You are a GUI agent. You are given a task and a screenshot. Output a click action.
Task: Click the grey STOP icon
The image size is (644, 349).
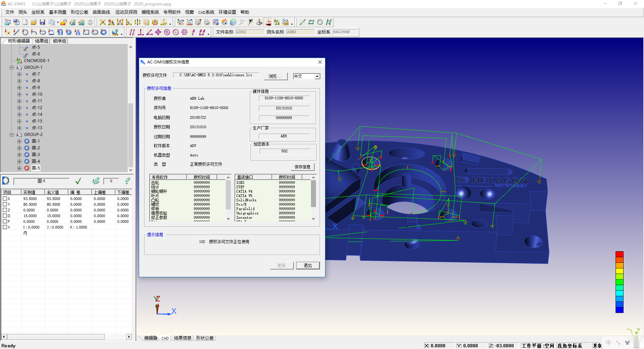click(90, 22)
